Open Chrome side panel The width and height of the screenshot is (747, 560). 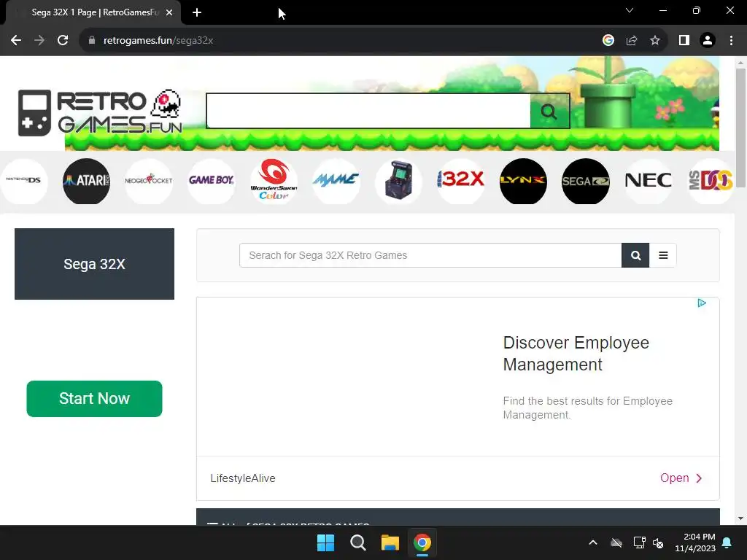coord(684,40)
